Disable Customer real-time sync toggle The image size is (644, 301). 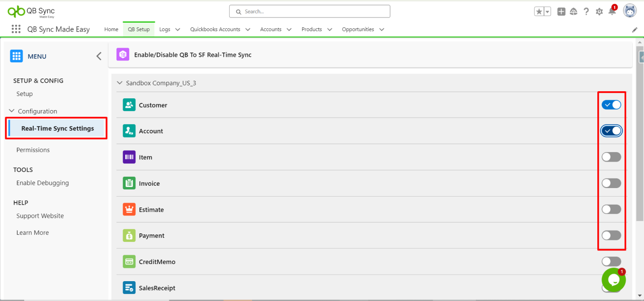(611, 105)
